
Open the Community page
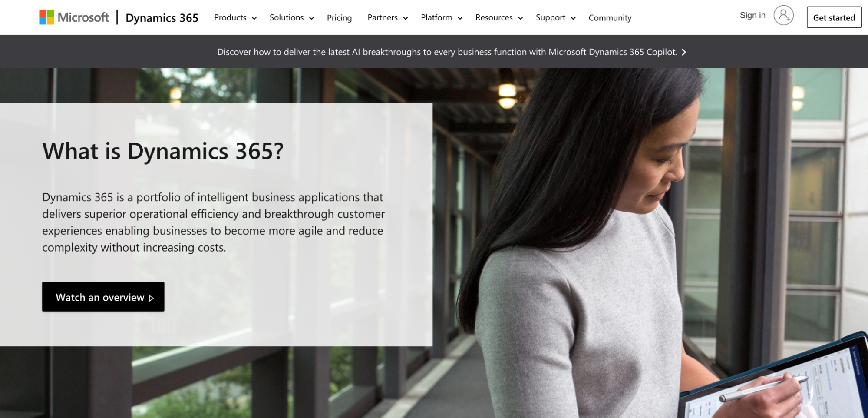click(610, 18)
